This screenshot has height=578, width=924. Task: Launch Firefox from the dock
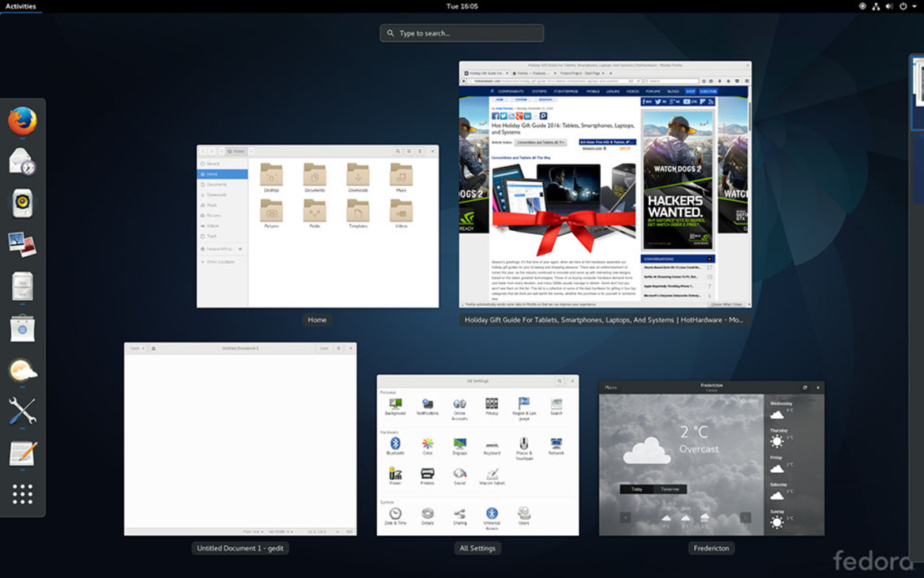(22, 121)
